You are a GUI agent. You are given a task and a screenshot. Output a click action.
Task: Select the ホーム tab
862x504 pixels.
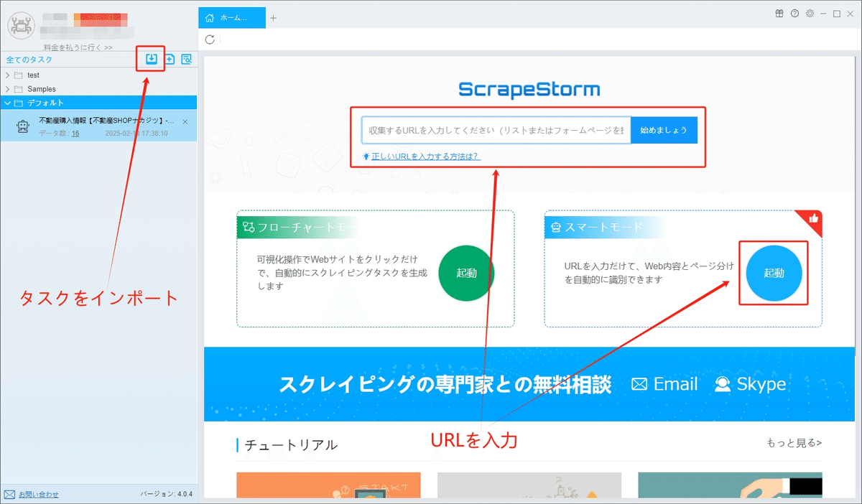[231, 18]
